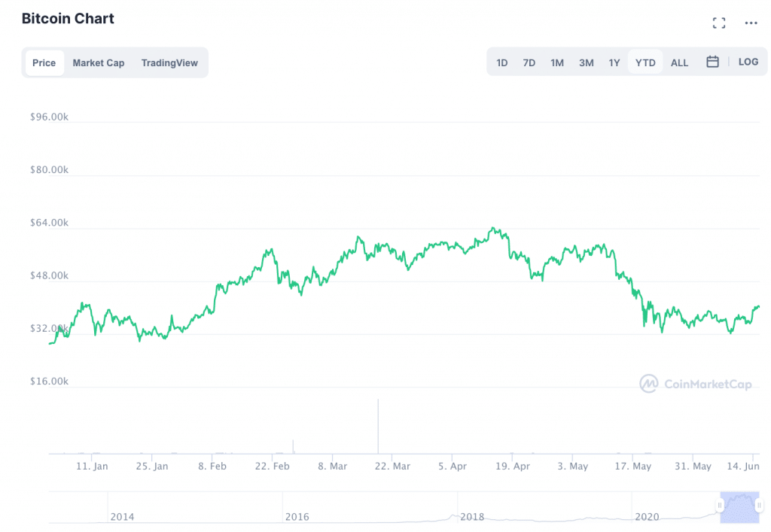This screenshot has width=771, height=532.
Task: Click the 2018 area in timeline navigator
Action: [472, 516]
